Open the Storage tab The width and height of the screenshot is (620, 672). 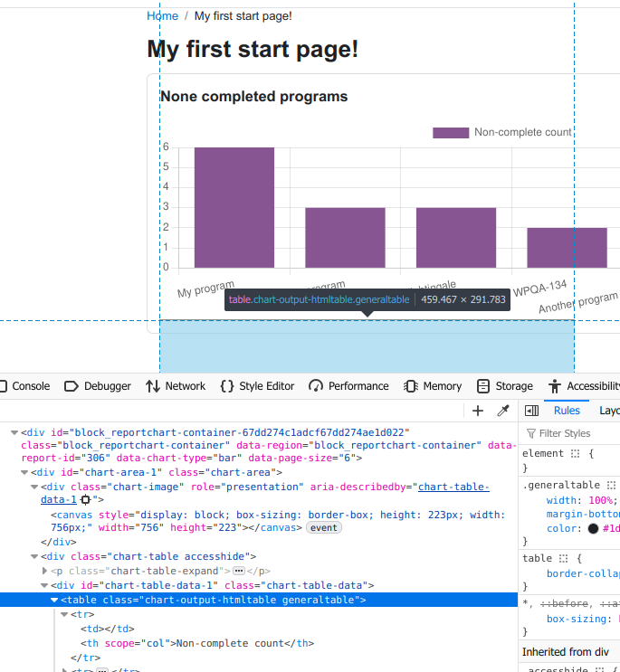coord(505,386)
